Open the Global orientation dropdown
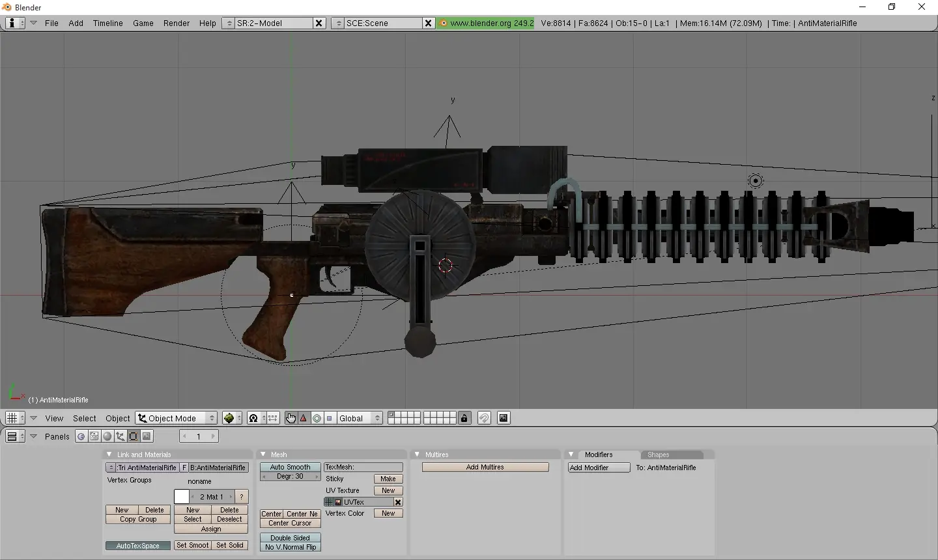This screenshot has height=560, width=938. tap(360, 418)
